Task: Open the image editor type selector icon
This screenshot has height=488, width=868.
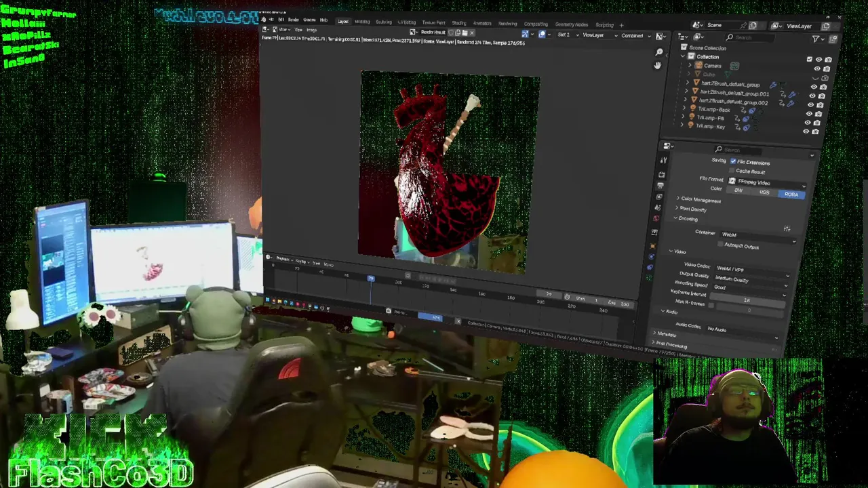Action: 266,29
